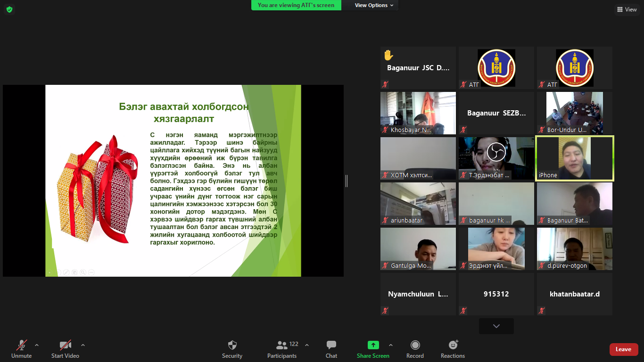Image resolution: width=644 pixels, height=362 pixels.
Task: Click the raised hand icon on Baganuur JSC tile
Action: [x=388, y=55]
